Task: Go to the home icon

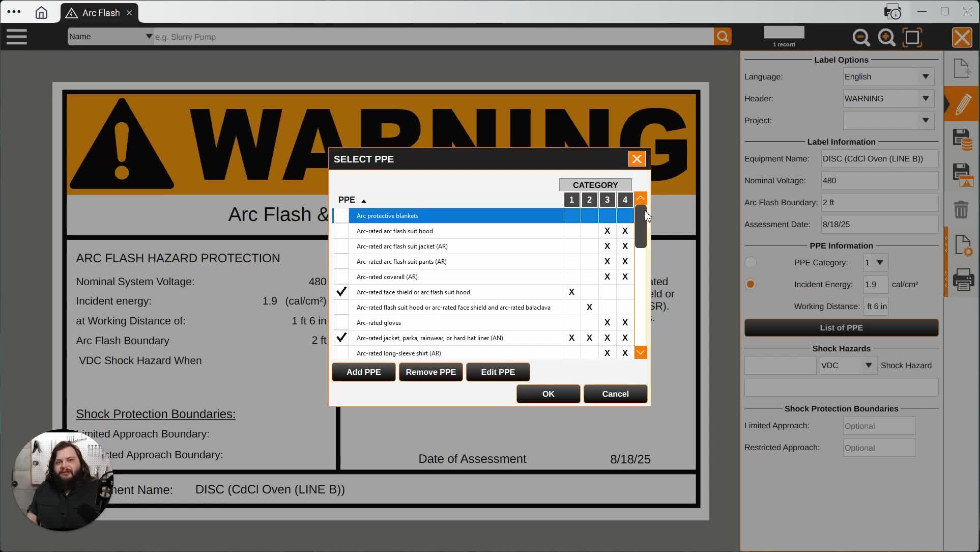Action: click(x=41, y=13)
